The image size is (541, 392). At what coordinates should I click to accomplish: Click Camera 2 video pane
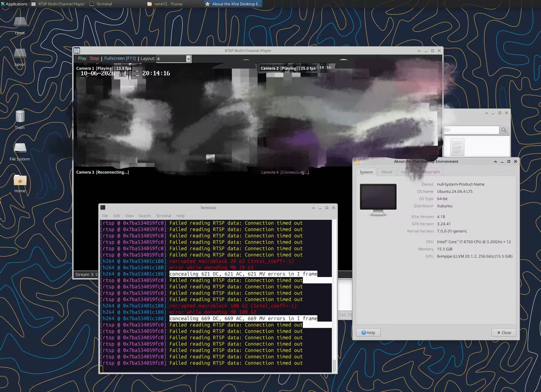[350, 115]
